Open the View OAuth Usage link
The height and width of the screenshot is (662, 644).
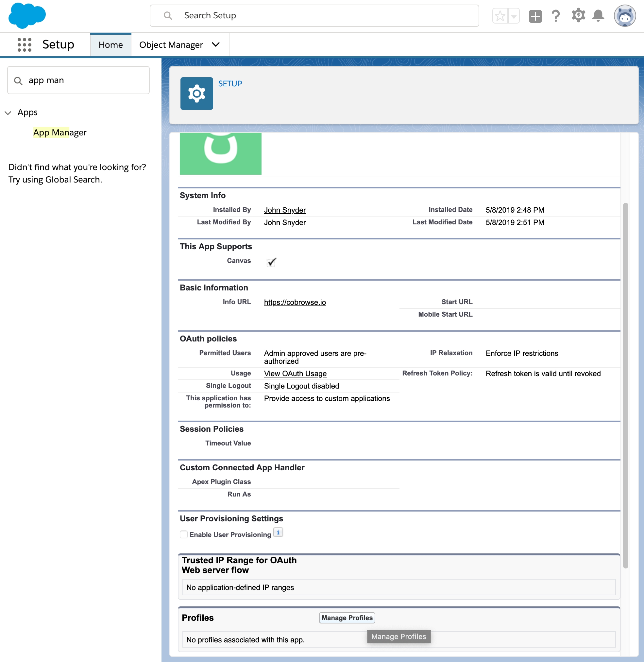click(295, 374)
